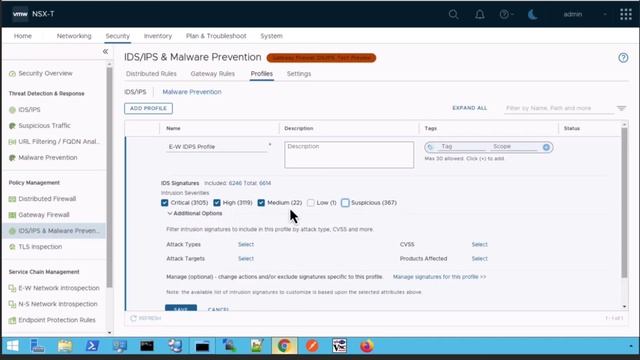
Task: Collapse the left navigation sidebar
Action: click(105, 51)
